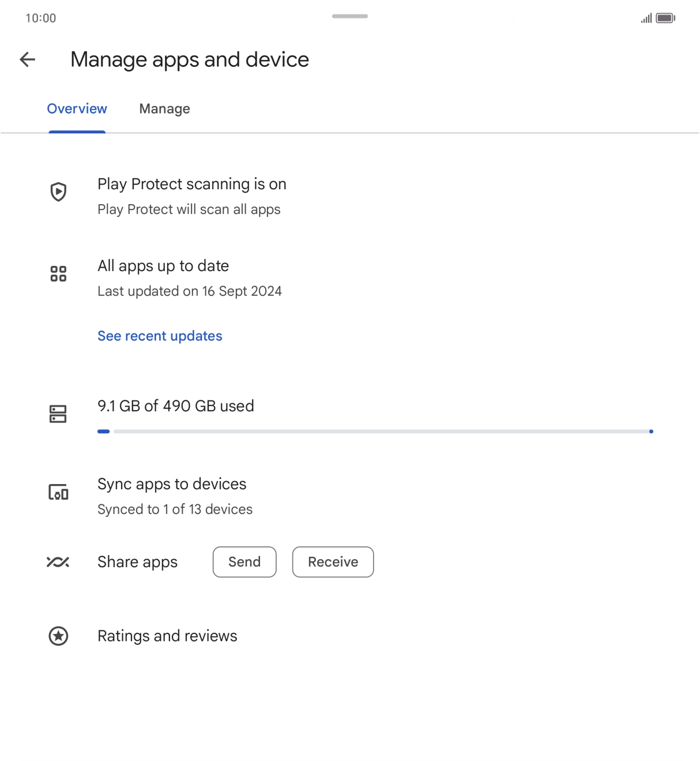
Task: Open All apps up to date
Action: point(163,266)
